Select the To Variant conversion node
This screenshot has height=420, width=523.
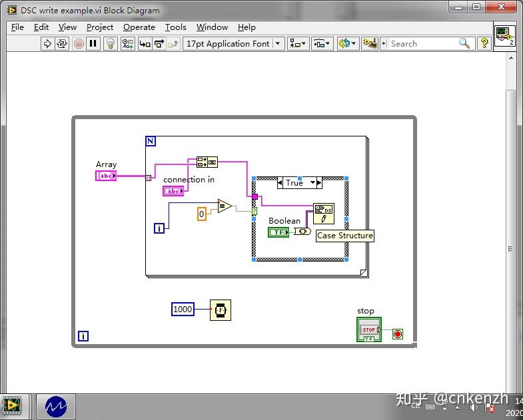pyautogui.click(x=302, y=231)
